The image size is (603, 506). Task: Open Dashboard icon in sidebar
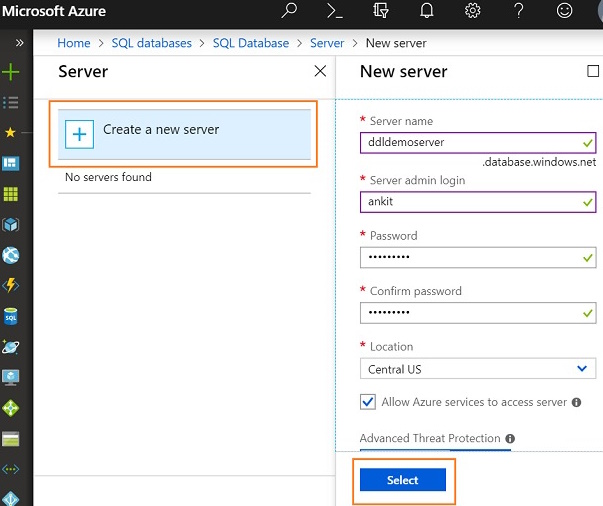coord(10,163)
